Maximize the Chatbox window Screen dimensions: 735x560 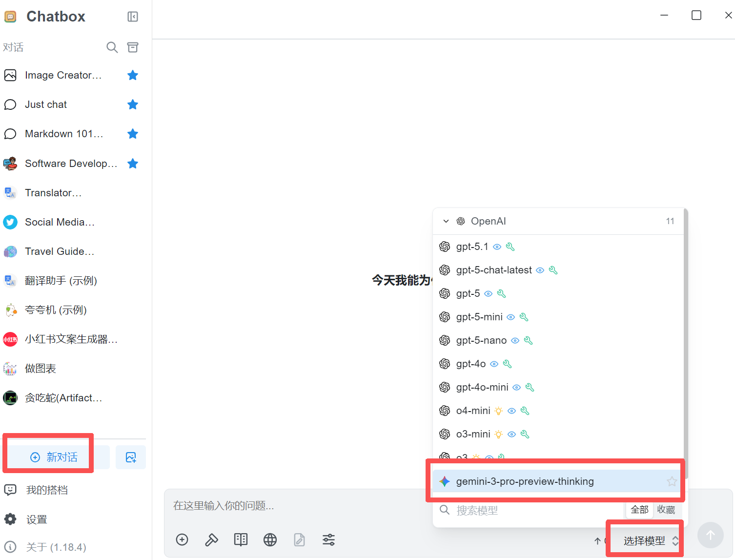click(696, 15)
